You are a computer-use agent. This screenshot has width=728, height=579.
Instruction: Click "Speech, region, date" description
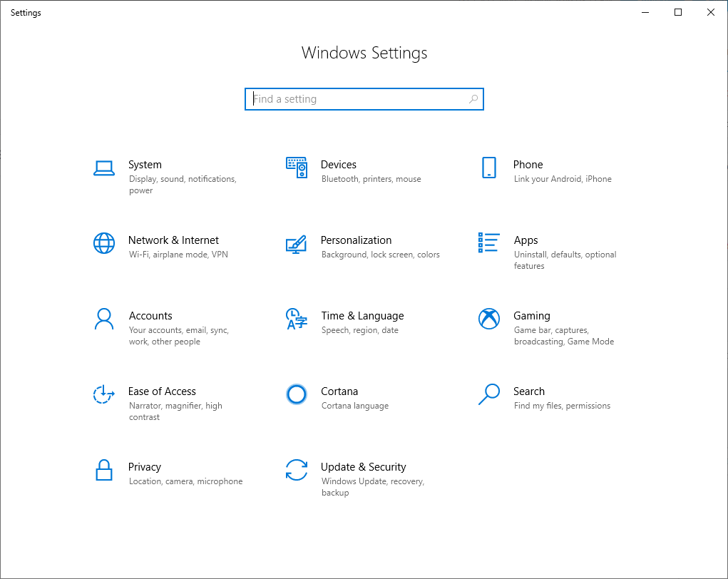360,330
